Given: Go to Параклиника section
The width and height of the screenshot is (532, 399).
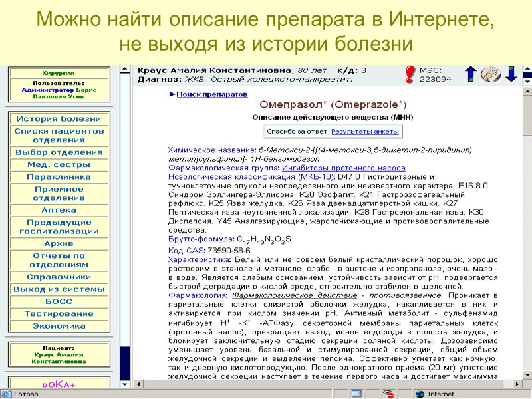Looking at the screenshot, I should tap(59, 177).
